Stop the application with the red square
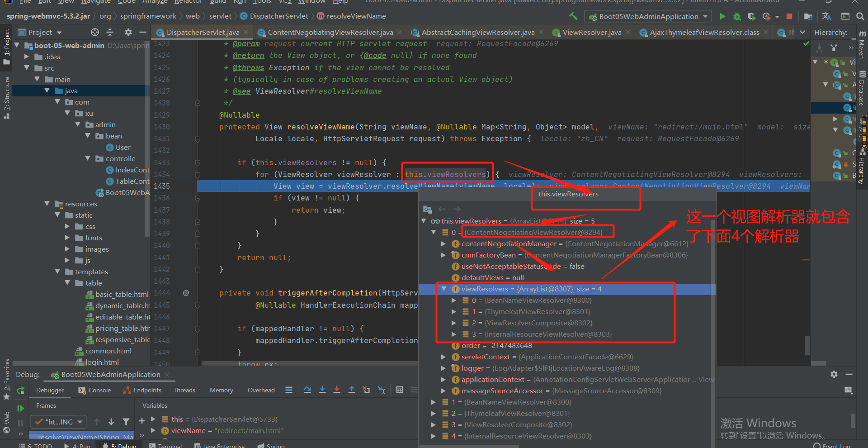The width and height of the screenshot is (868, 448). pos(789,16)
